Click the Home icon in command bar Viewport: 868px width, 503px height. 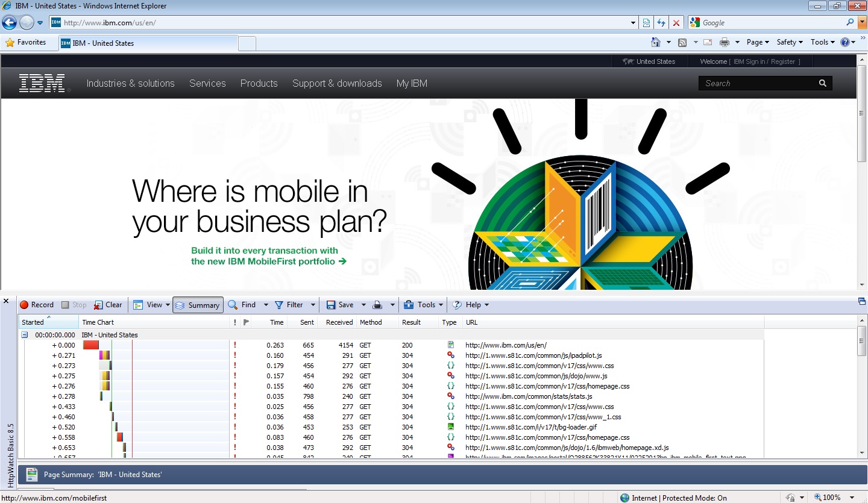pos(656,42)
